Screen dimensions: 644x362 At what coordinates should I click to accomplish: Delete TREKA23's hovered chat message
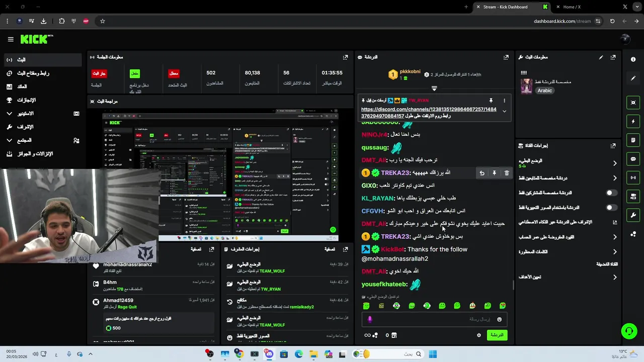pyautogui.click(x=506, y=173)
